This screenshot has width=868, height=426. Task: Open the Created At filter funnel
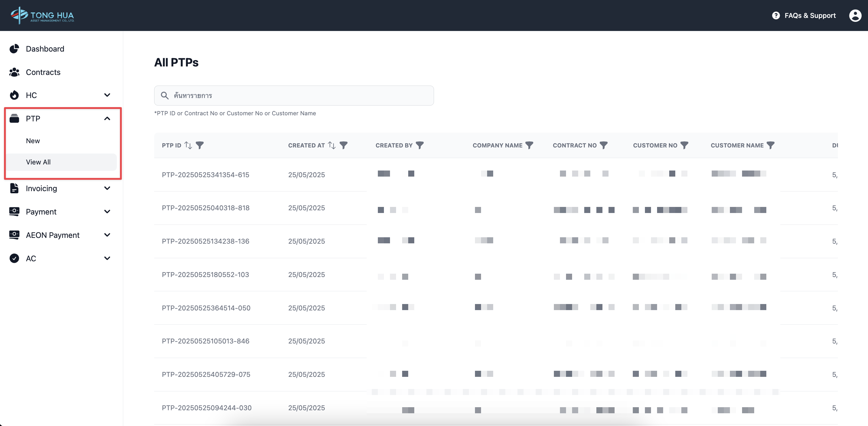pyautogui.click(x=343, y=145)
